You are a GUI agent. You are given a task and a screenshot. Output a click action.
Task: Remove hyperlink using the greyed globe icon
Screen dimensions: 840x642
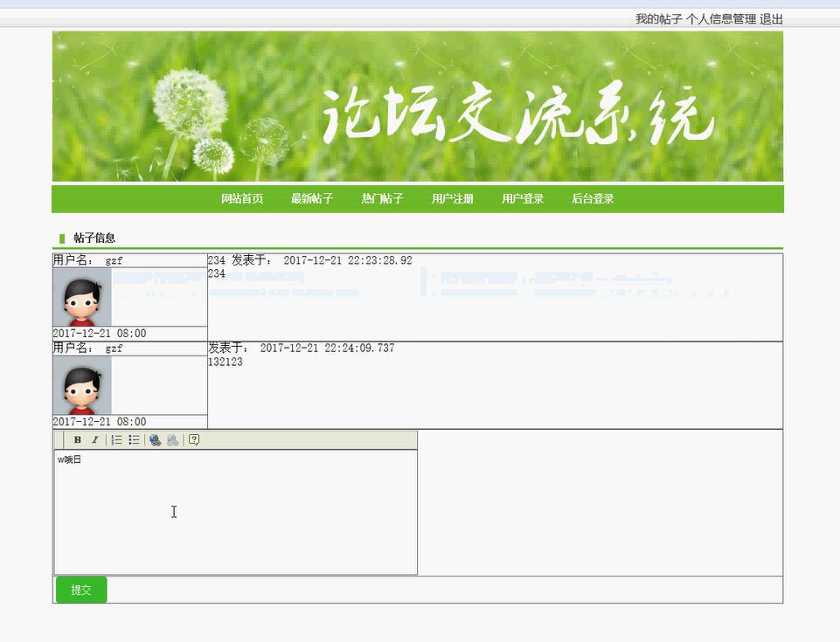click(172, 440)
